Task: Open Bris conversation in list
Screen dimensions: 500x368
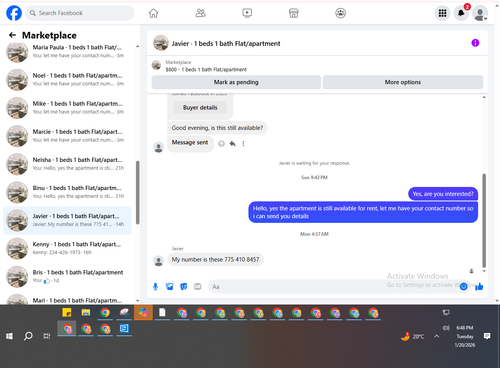Action: (67, 276)
